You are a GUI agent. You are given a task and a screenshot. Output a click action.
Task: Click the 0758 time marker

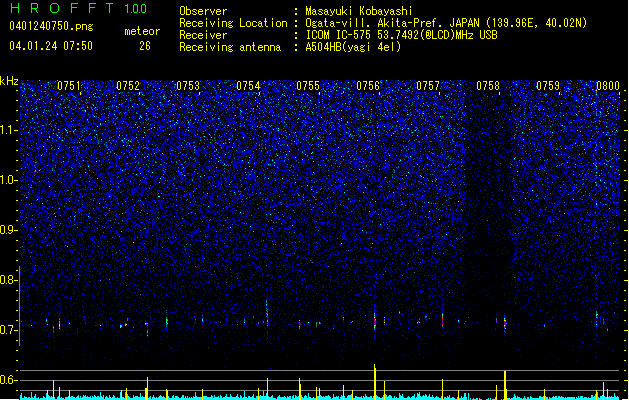pos(488,85)
